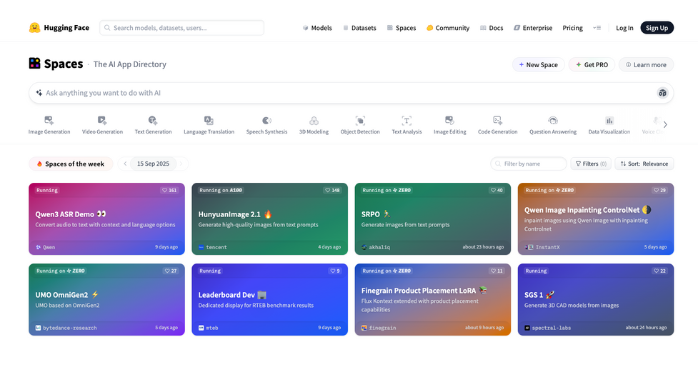The image size is (698, 365).
Task: Open the UMO OmniGen2 space card
Action: tap(107, 300)
